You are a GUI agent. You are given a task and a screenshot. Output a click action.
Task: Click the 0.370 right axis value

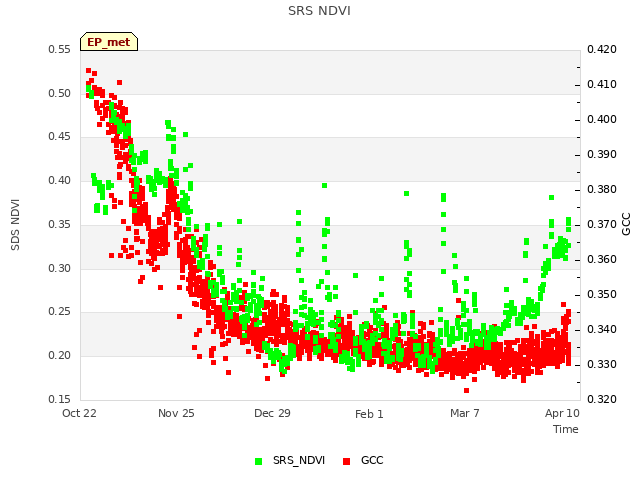602,224
